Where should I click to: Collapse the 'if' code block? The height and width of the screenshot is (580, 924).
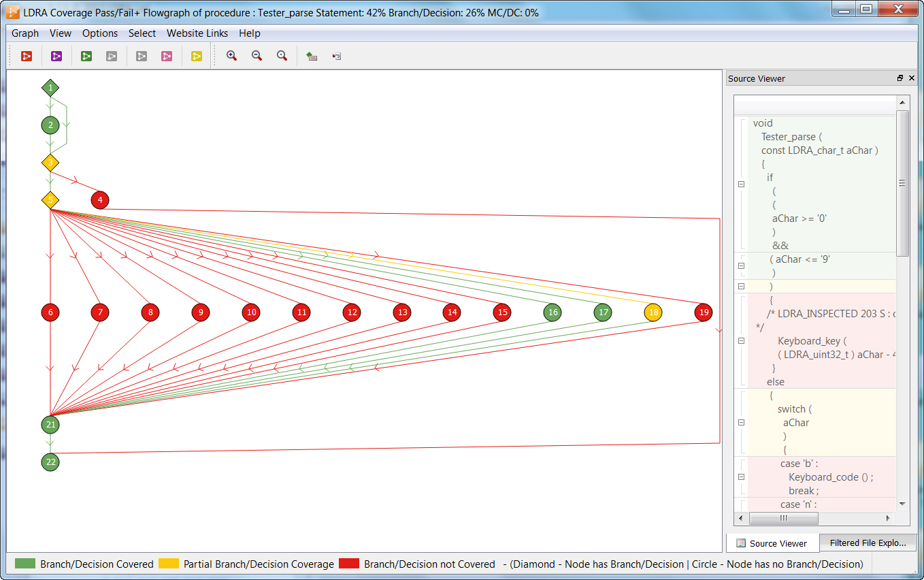click(742, 184)
